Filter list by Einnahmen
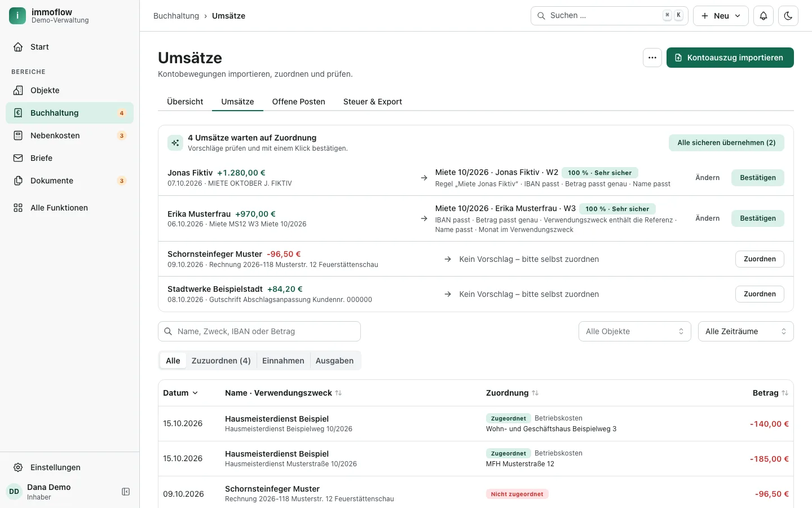 283,361
